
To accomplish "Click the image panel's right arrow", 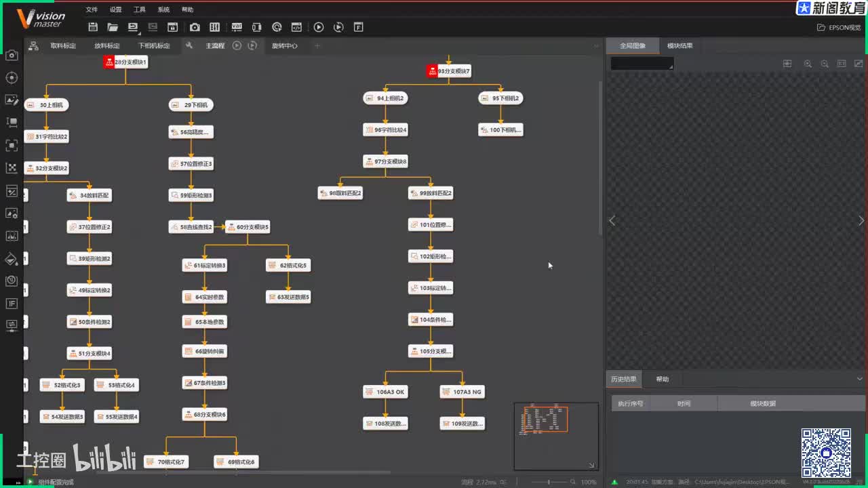I will [861, 220].
